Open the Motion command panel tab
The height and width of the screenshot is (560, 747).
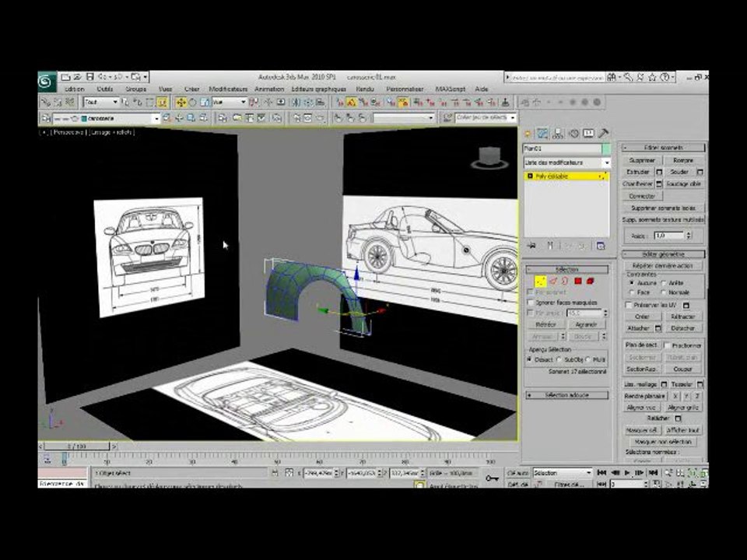pos(573,134)
